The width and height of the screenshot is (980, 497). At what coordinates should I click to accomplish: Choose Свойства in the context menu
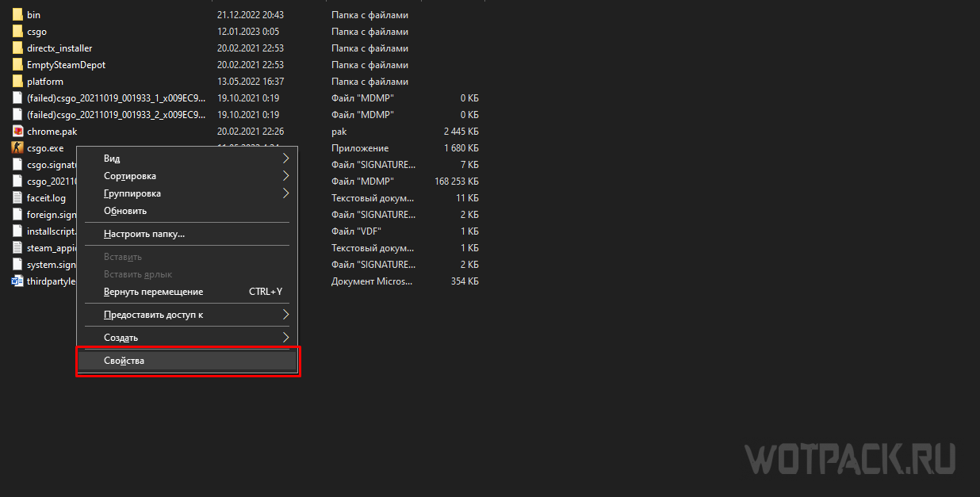coord(124,361)
